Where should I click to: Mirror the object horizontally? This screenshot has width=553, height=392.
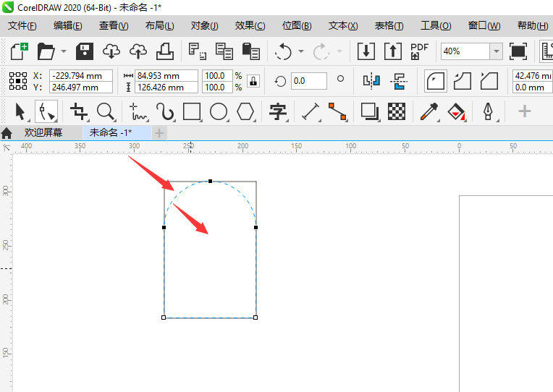pos(371,81)
